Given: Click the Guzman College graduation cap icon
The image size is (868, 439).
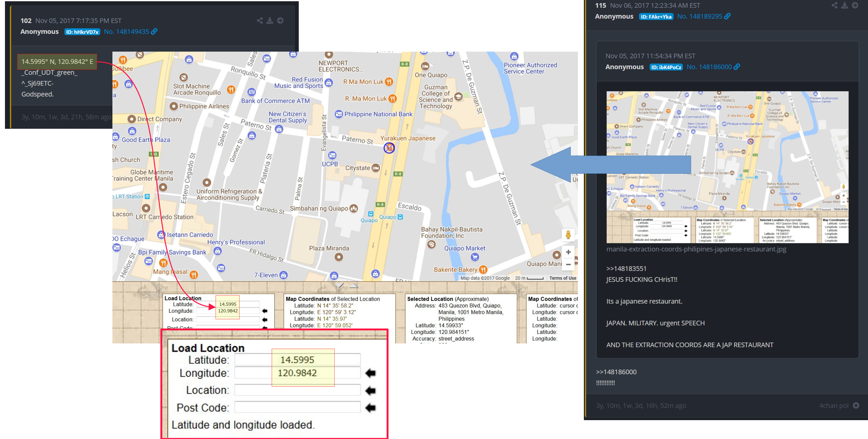Looking at the screenshot, I should click(x=458, y=97).
